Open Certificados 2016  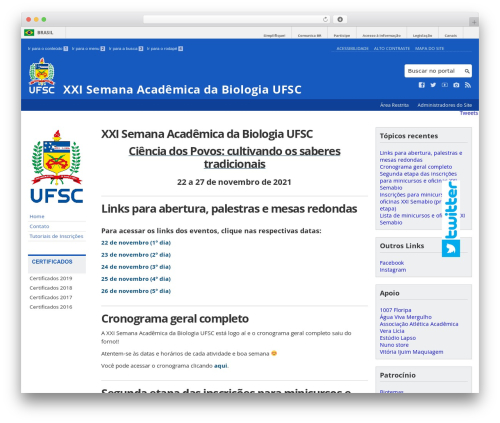click(x=51, y=307)
